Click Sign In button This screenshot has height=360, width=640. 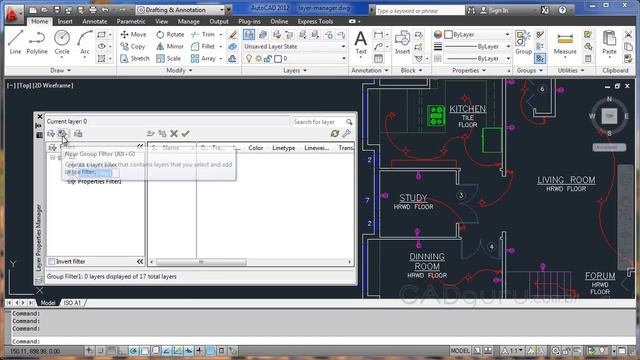tap(494, 11)
